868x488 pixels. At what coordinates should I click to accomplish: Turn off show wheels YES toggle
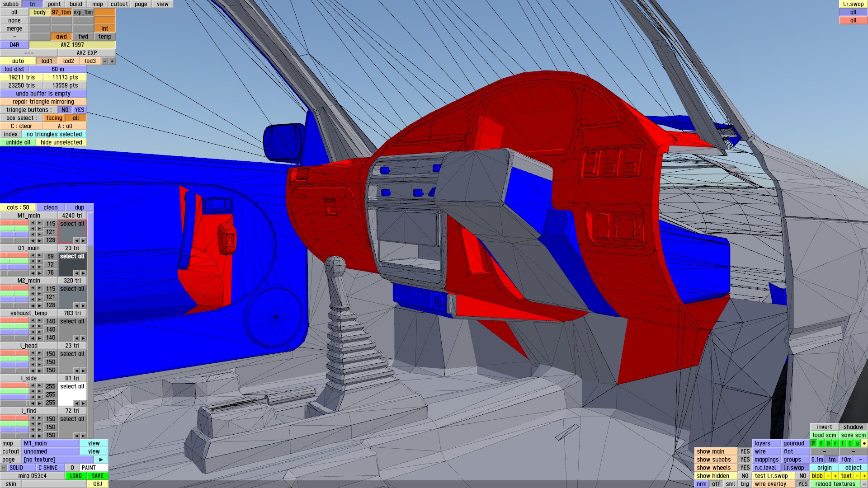tap(745, 468)
